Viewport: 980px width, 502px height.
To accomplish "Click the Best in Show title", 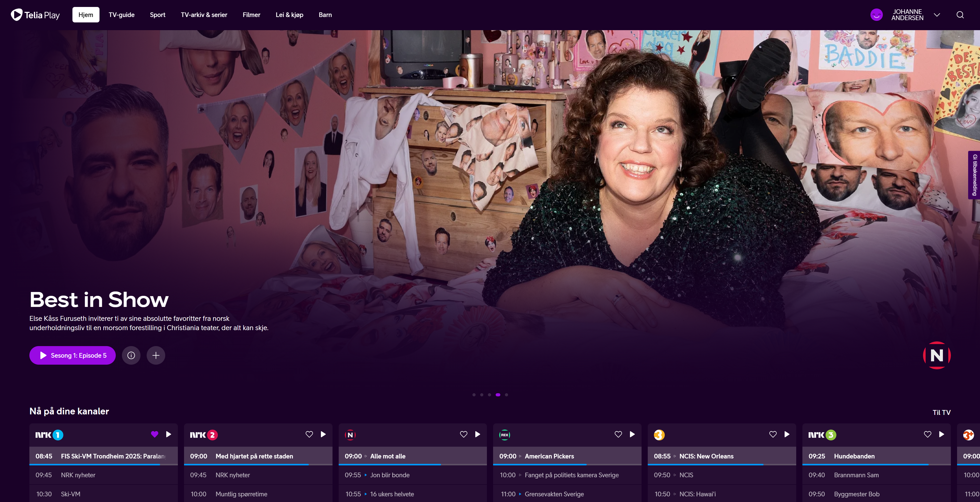I will (99, 299).
